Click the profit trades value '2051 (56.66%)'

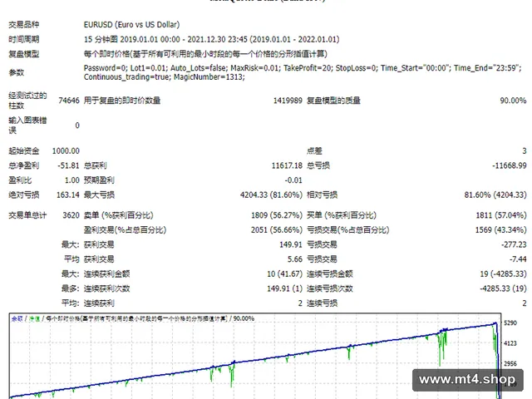pos(277,230)
